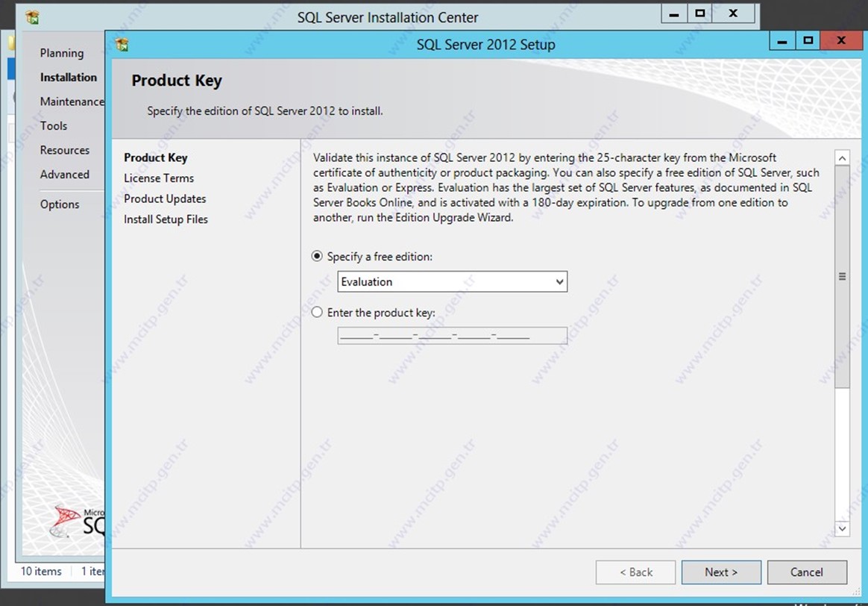Viewport: 868px width, 606px height.
Task: Close the SQL Server 2012 Setup window
Action: 841,41
